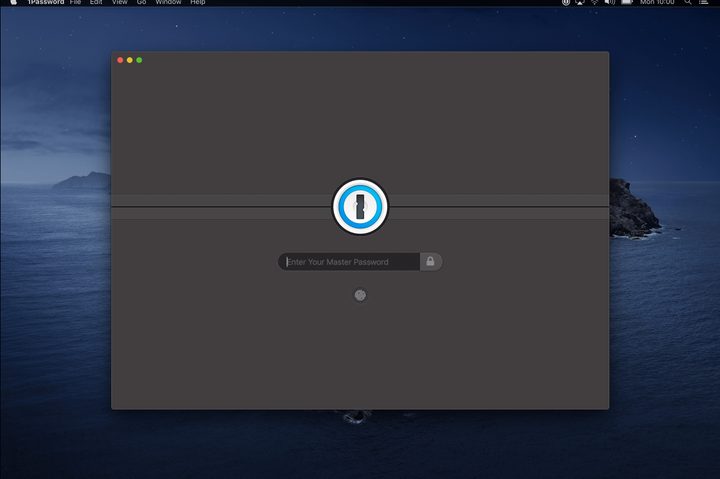
Task: Click the Enter Your Master Password field
Action: click(x=349, y=262)
